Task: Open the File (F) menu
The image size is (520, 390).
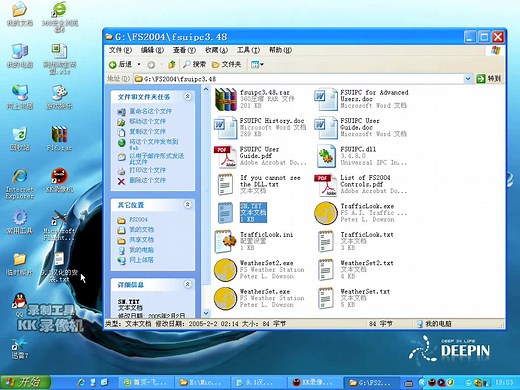Action: pos(120,50)
